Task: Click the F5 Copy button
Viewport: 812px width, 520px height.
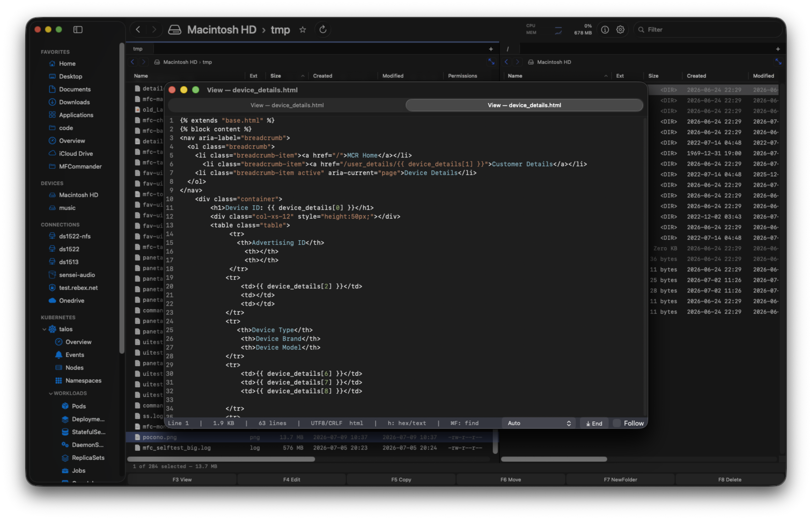Action: (401, 480)
